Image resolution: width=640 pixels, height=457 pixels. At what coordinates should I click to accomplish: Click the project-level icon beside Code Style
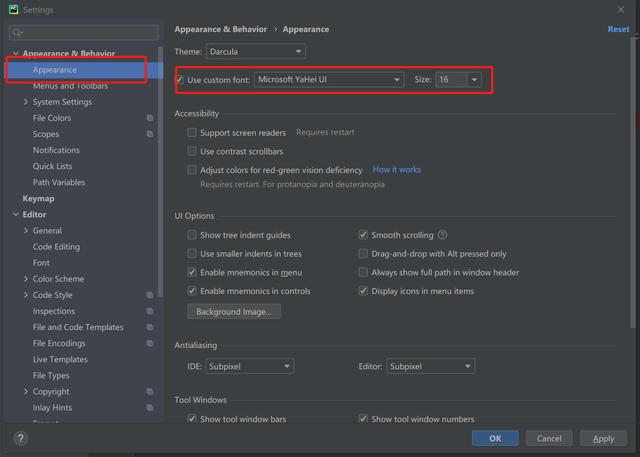(150, 295)
